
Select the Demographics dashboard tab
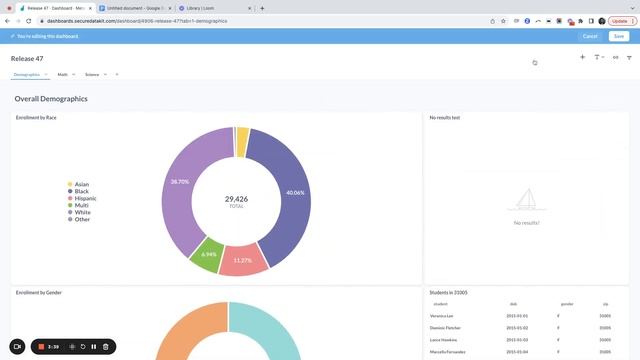pyautogui.click(x=27, y=75)
